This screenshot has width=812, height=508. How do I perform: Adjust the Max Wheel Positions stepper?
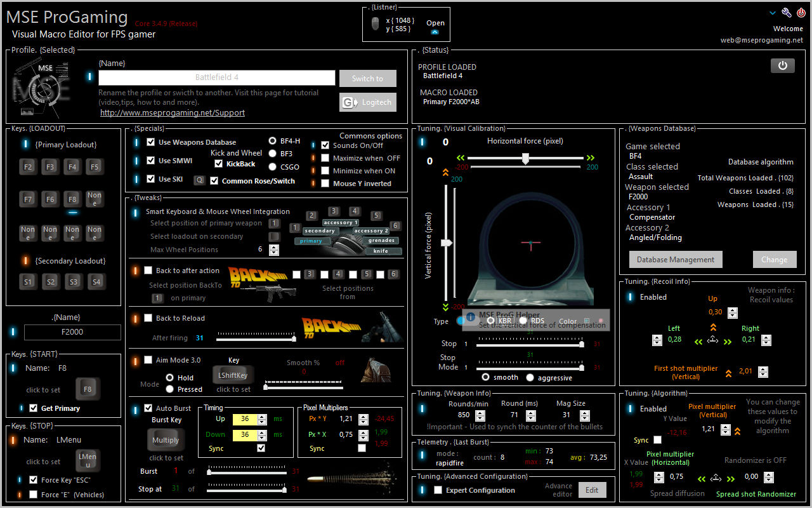click(274, 250)
